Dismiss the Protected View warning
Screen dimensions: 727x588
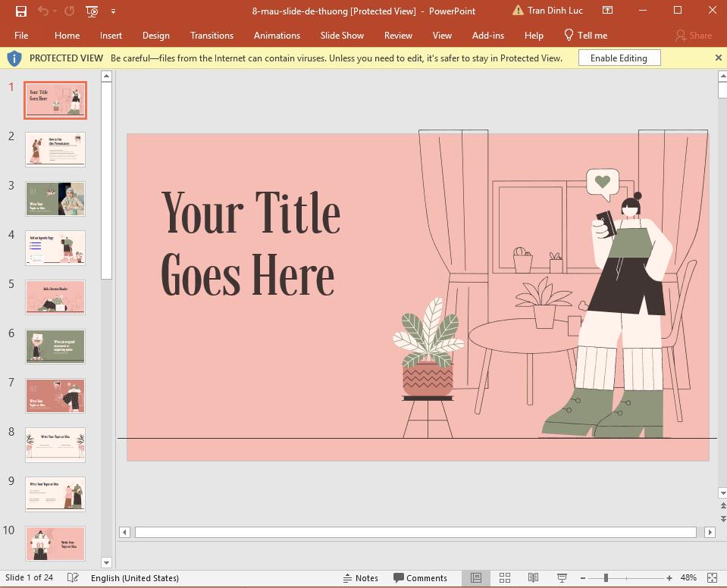click(718, 58)
